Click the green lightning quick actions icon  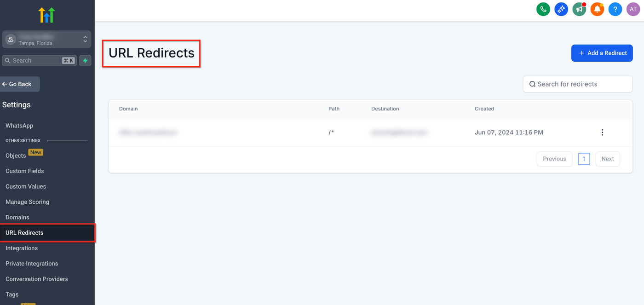click(85, 61)
